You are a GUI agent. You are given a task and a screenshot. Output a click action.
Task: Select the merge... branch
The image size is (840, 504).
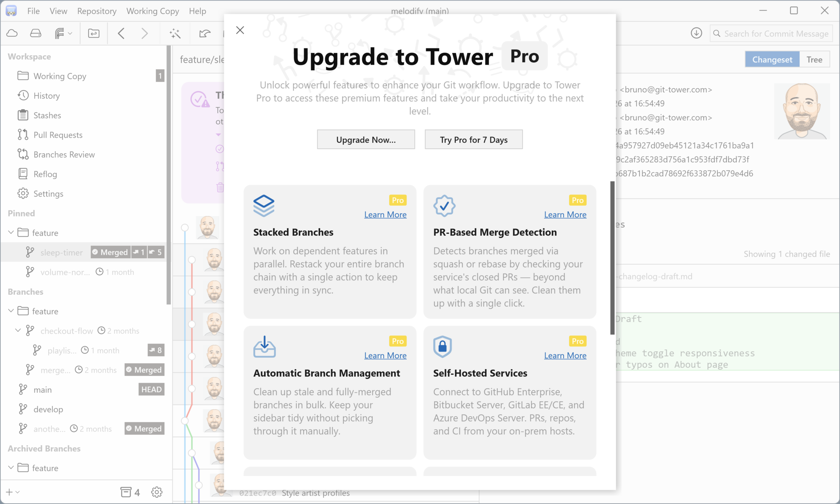(x=84, y=370)
